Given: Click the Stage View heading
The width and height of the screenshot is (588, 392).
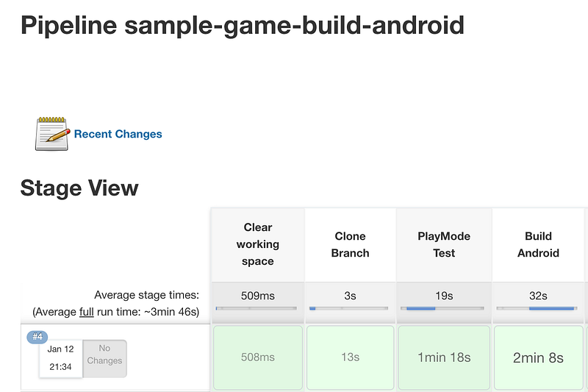Looking at the screenshot, I should tap(79, 188).
